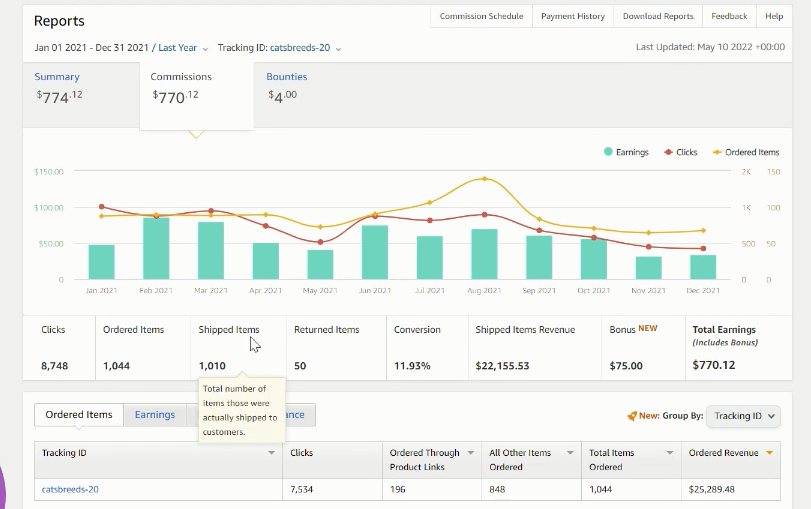This screenshot has width=811, height=509.
Task: Open All Other Items Ordered column arrow
Action: tap(570, 453)
